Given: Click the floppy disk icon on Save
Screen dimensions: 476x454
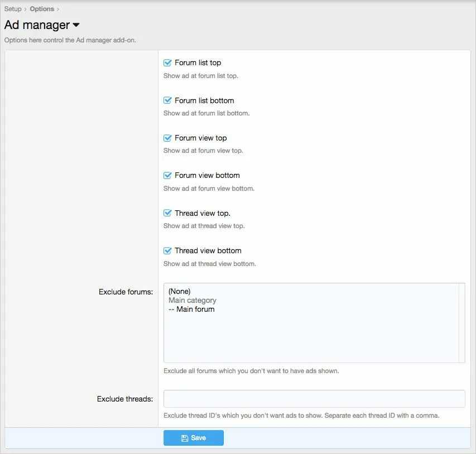Looking at the screenshot, I should point(185,438).
